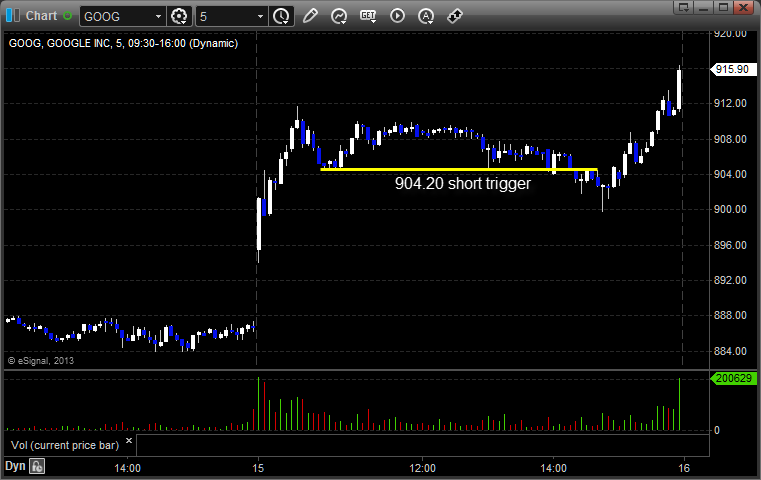761x480 pixels.
Task: Select the yellow 904.20 trigger line
Action: (x=459, y=169)
